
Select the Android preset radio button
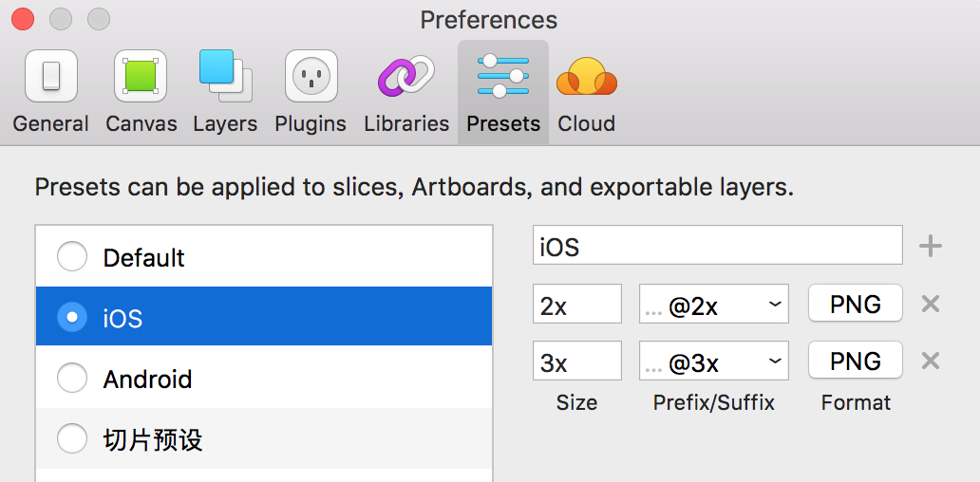click(x=72, y=378)
